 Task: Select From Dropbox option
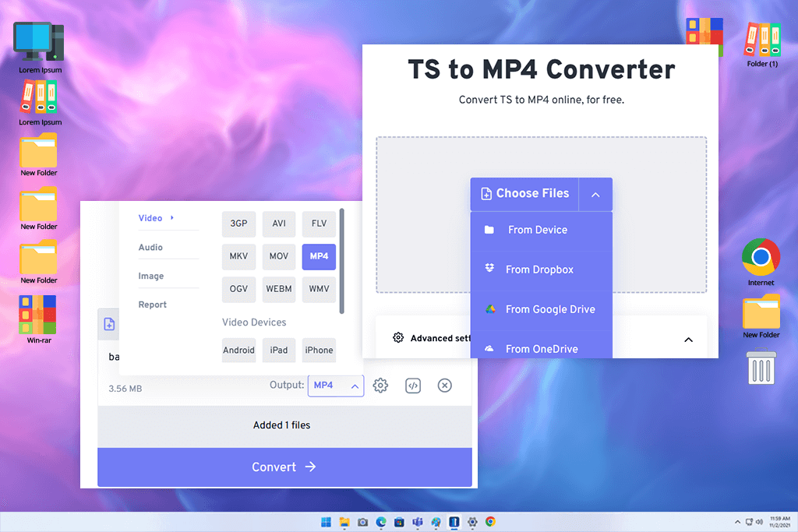tap(541, 270)
